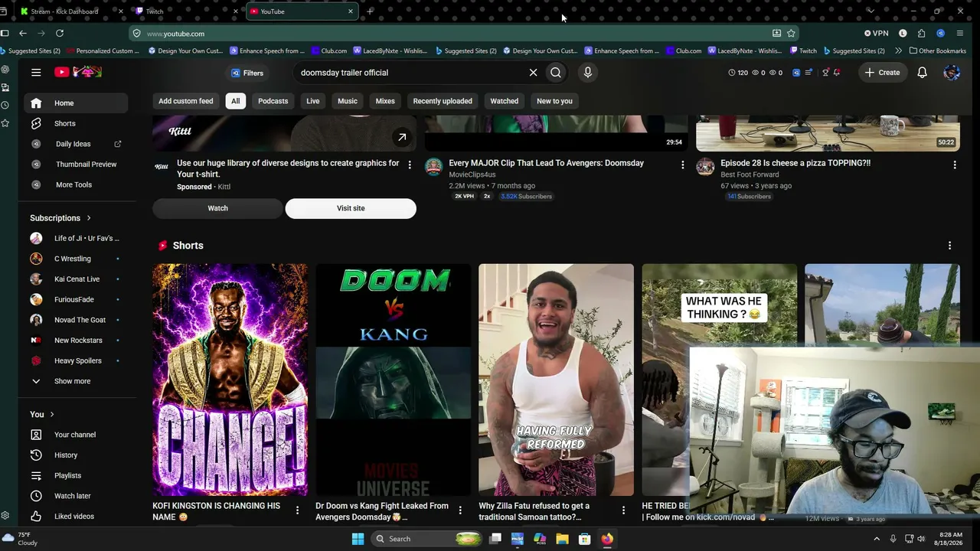
Task: Open More Tools in the sidebar
Action: click(75, 184)
